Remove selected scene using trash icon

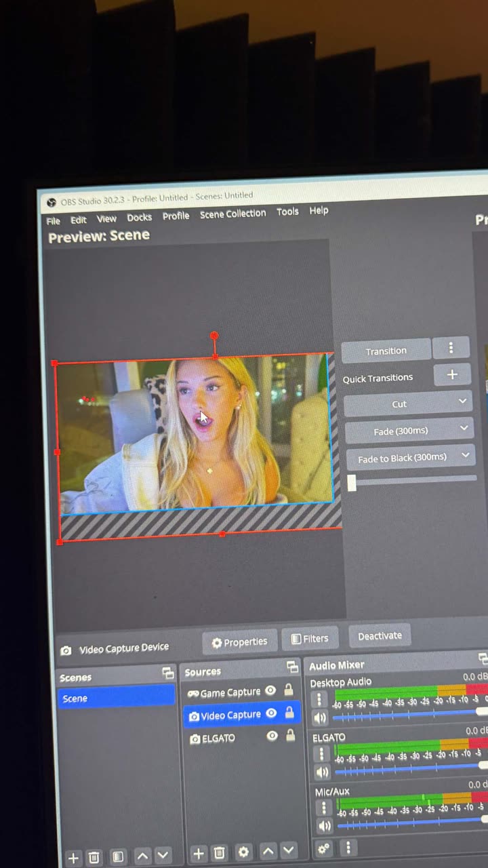(95, 858)
